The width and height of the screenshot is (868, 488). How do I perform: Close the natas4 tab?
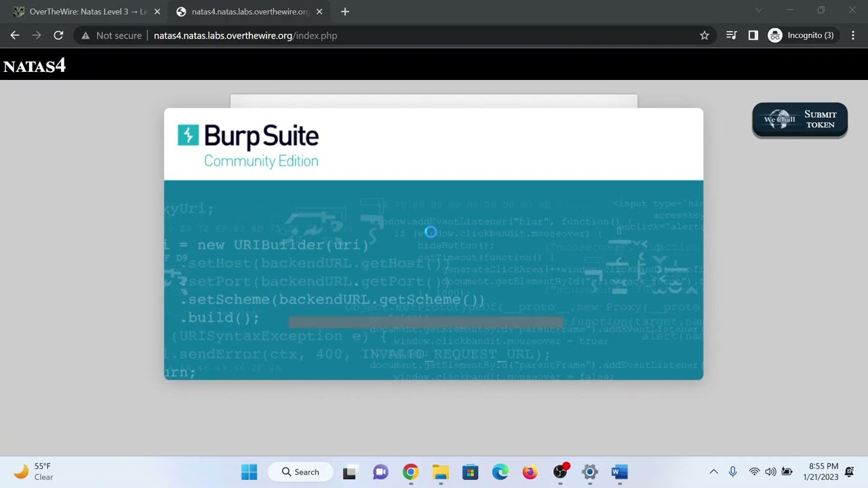(319, 12)
